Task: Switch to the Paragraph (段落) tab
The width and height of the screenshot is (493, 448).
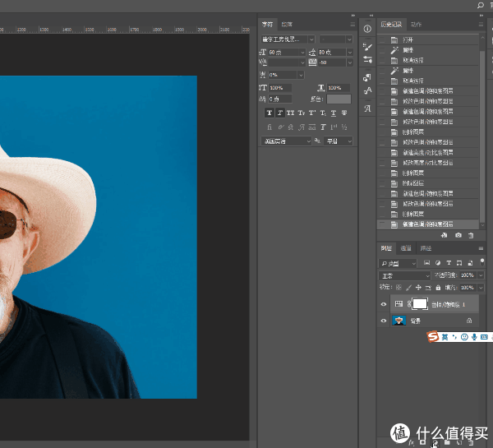Action: pos(287,24)
